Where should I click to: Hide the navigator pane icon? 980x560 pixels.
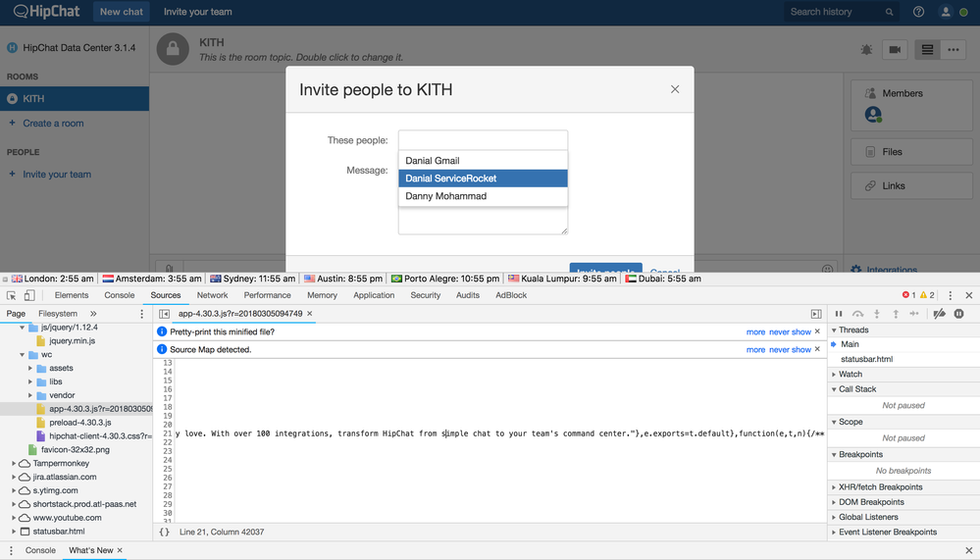tap(165, 314)
